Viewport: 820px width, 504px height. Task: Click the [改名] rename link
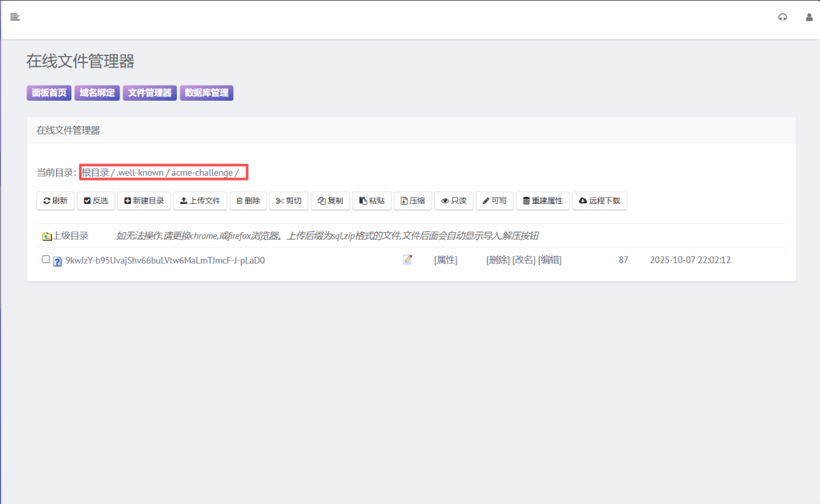pos(523,260)
